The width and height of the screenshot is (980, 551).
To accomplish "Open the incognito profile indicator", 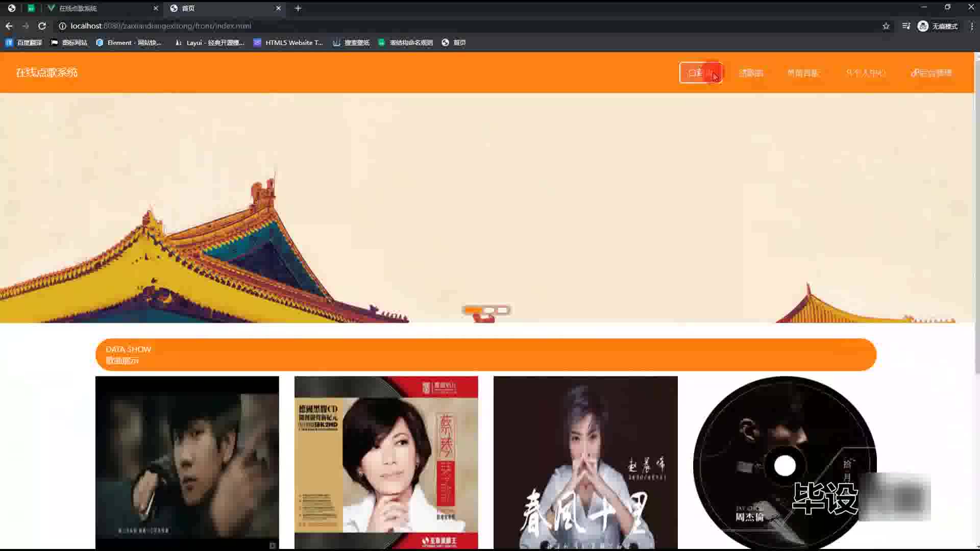I will pos(938,26).
